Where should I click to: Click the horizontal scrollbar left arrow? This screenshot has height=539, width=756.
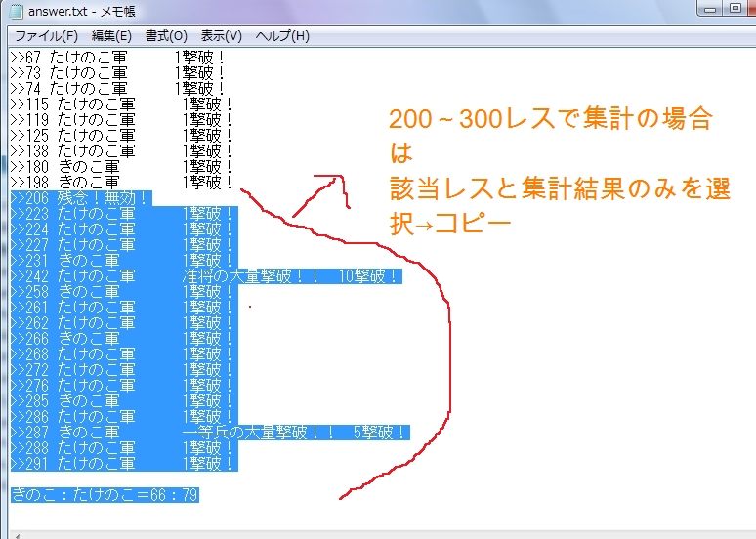pos(18,535)
